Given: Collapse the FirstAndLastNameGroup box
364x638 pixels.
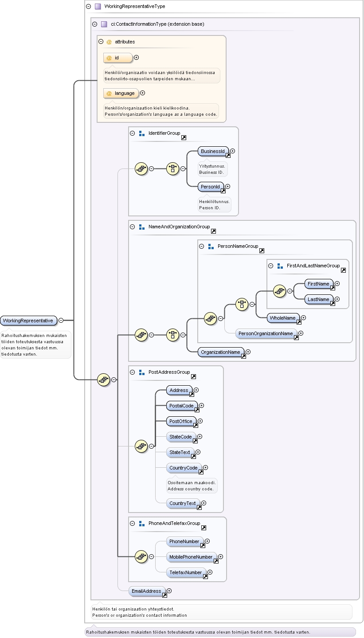Looking at the screenshot, I should tap(271, 266).
